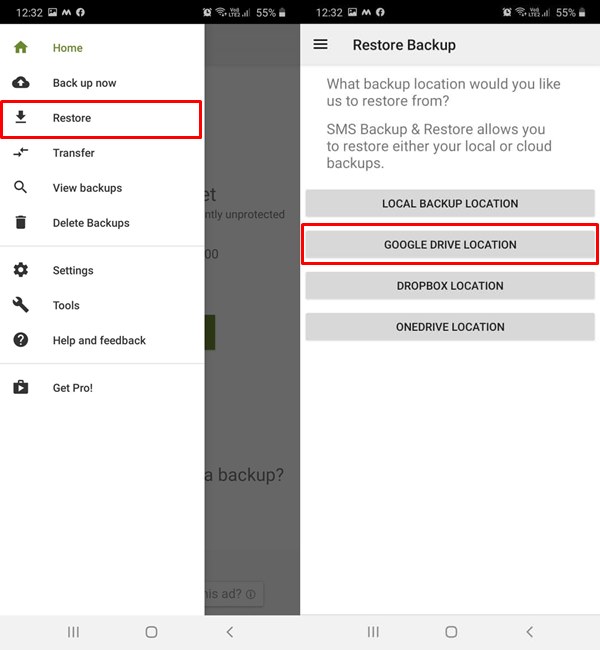The image size is (600, 650).
Task: Tap right phone's back navigation arrow
Action: (x=530, y=632)
